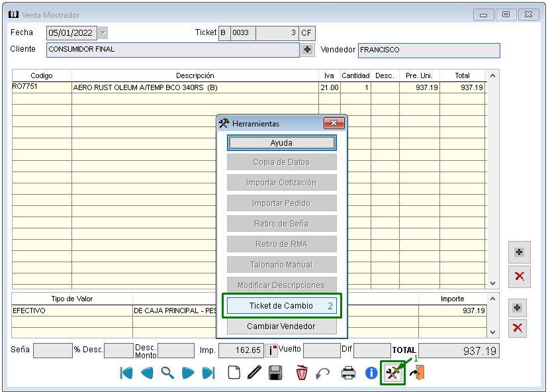Image resolution: width=548 pixels, height=392 pixels.
Task: Open the search magnifier tool
Action: tap(167, 373)
